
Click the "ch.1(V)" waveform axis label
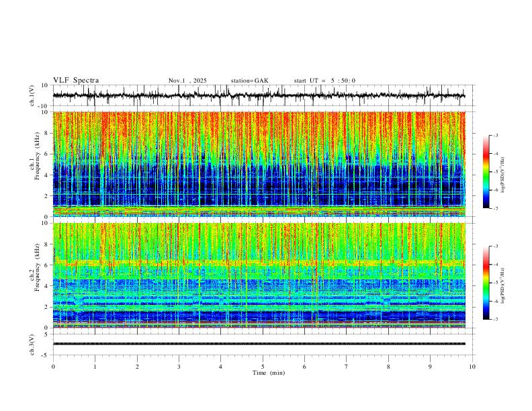(32, 95)
